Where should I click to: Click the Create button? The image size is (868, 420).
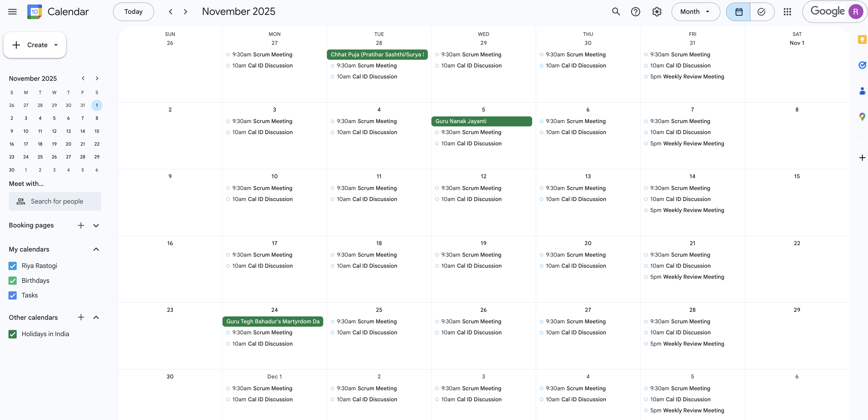[x=34, y=45]
